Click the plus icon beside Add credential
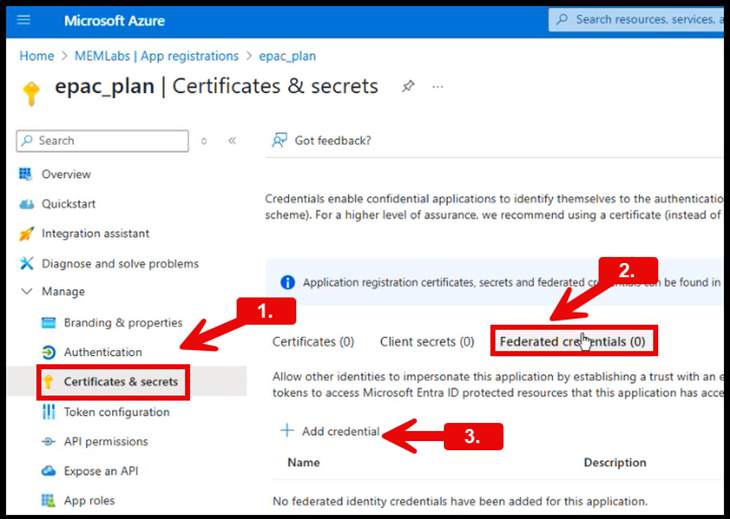The width and height of the screenshot is (730, 519). 287,431
